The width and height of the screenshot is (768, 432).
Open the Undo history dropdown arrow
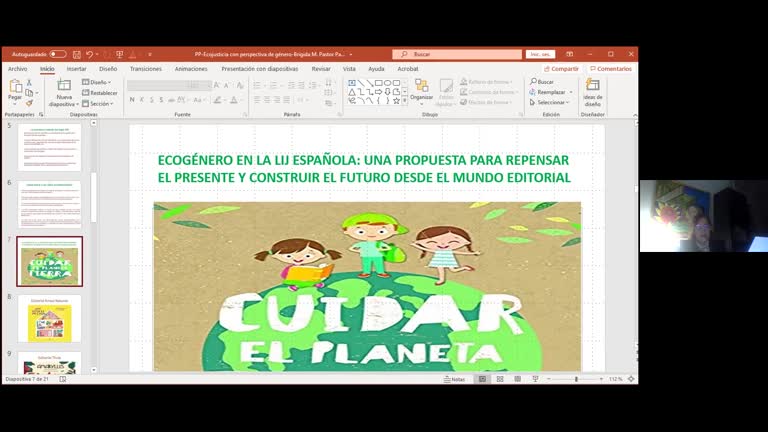pos(97,54)
